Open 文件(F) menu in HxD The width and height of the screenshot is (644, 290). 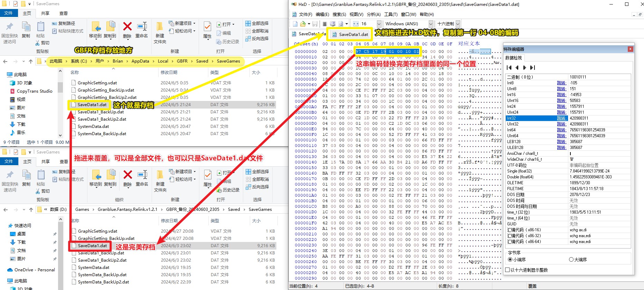pyautogui.click(x=305, y=15)
